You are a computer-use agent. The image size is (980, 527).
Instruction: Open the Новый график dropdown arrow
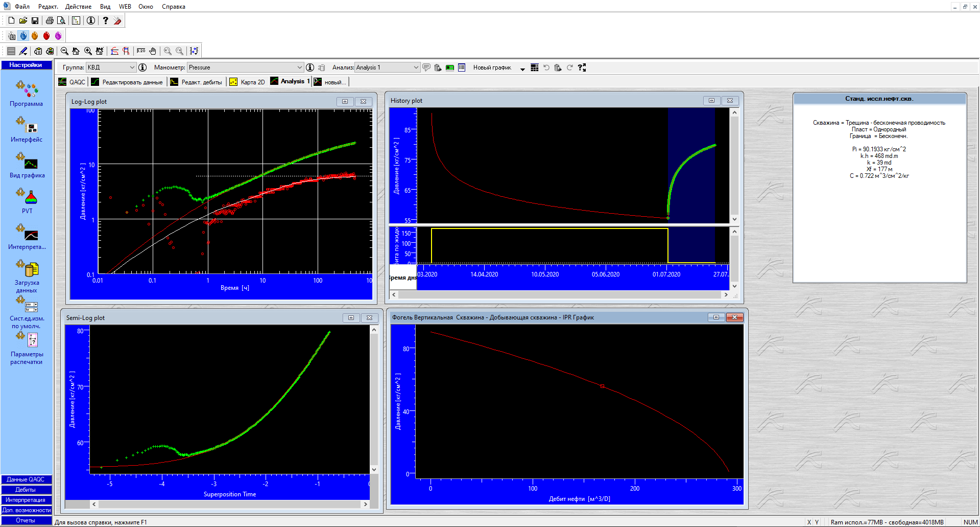(522, 68)
